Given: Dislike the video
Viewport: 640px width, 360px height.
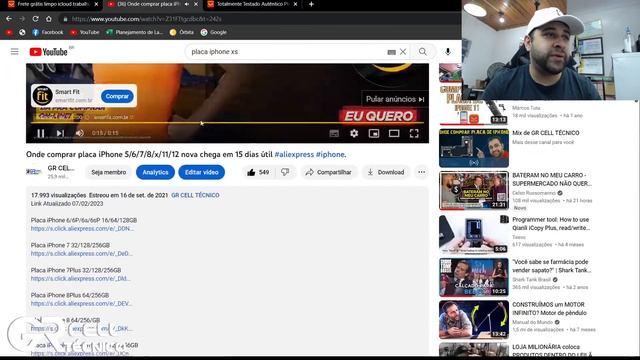Looking at the screenshot, I should click(285, 172).
